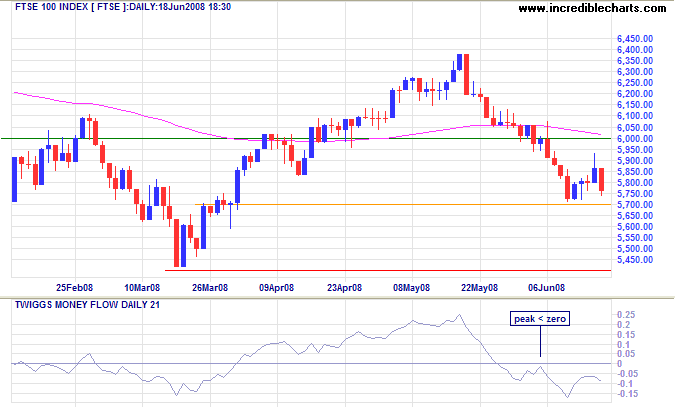The height and width of the screenshot is (410, 675).
Task: Select the red horizontal line below 5,450
Action: pos(387,270)
